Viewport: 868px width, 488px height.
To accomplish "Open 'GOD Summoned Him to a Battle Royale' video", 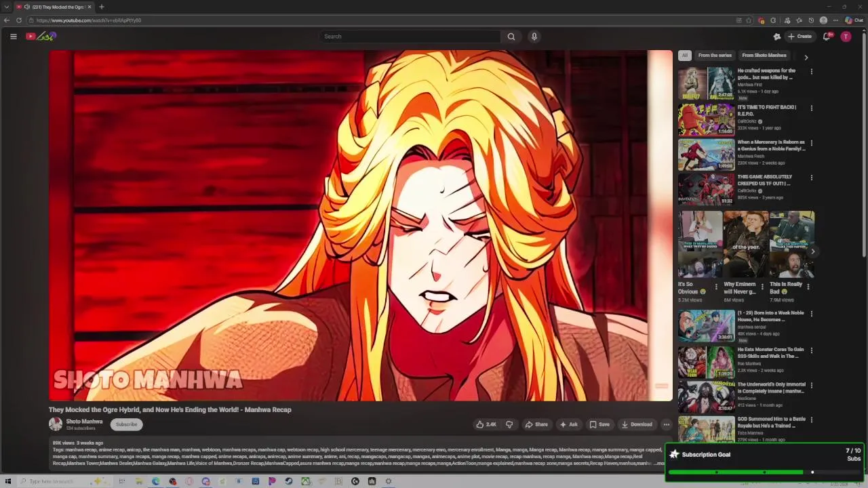I will (x=771, y=422).
